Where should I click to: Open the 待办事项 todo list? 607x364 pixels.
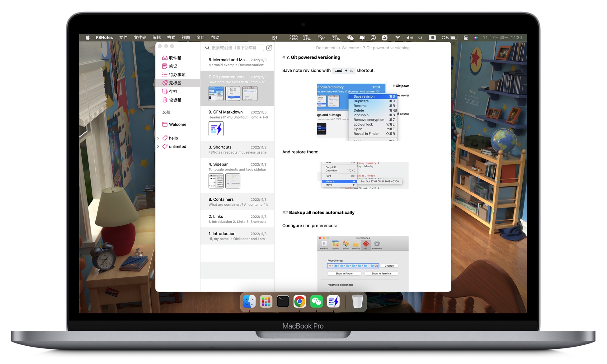[x=177, y=75]
